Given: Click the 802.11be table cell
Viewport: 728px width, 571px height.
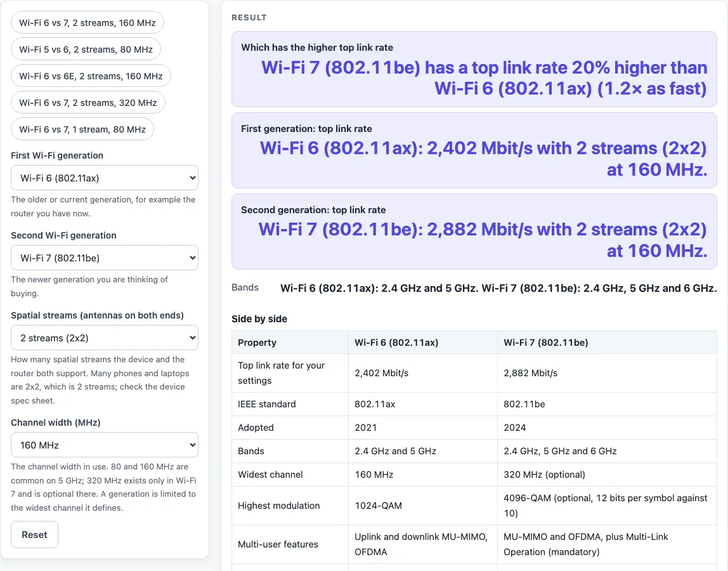Looking at the screenshot, I should (608, 404).
